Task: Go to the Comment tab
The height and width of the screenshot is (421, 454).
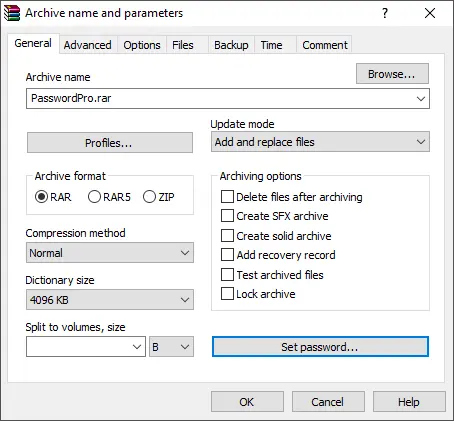Action: click(x=325, y=45)
